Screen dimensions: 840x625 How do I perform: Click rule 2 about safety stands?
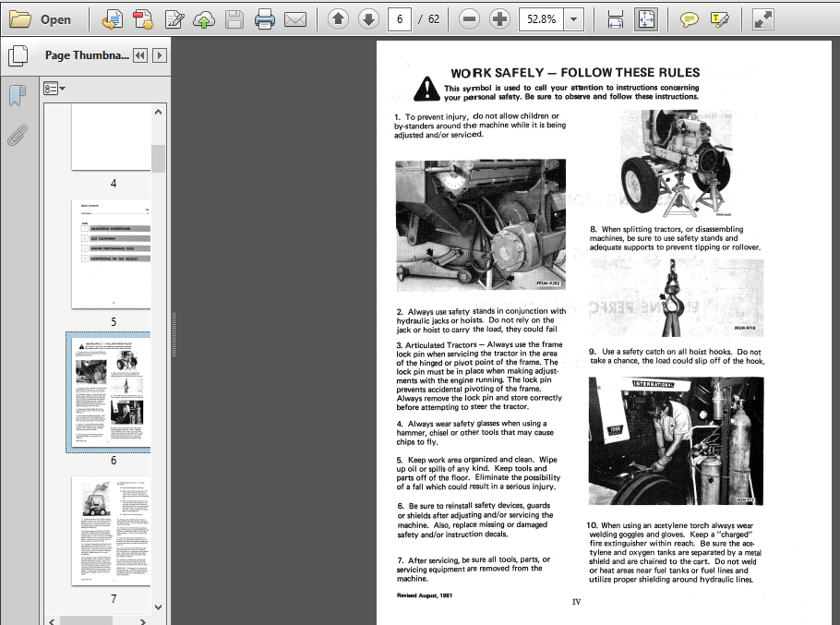pyautogui.click(x=481, y=320)
